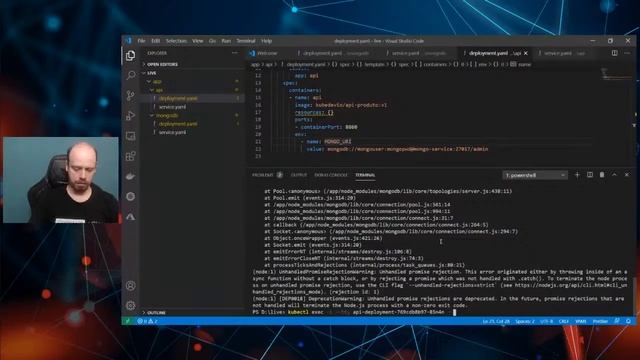This screenshot has height=360, width=640.
Task: Open service.yaml under mongodb folder
Action: 172,133
